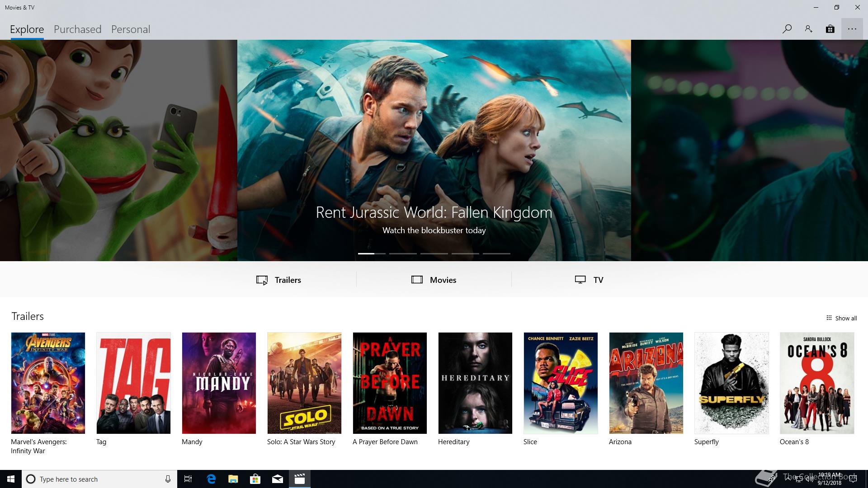Open the A Prayer Before Dawn poster
This screenshot has height=488, width=868.
(390, 383)
